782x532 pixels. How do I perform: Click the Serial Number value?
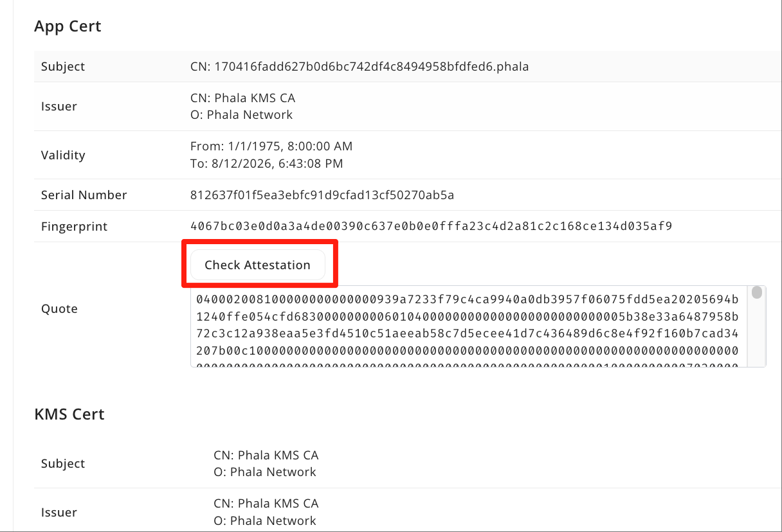point(322,195)
